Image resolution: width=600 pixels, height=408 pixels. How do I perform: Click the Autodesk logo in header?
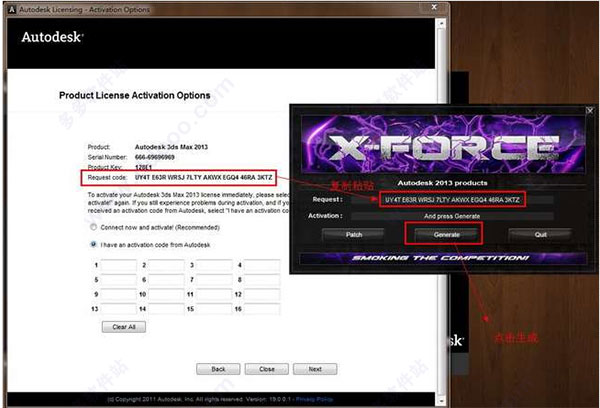click(x=52, y=37)
